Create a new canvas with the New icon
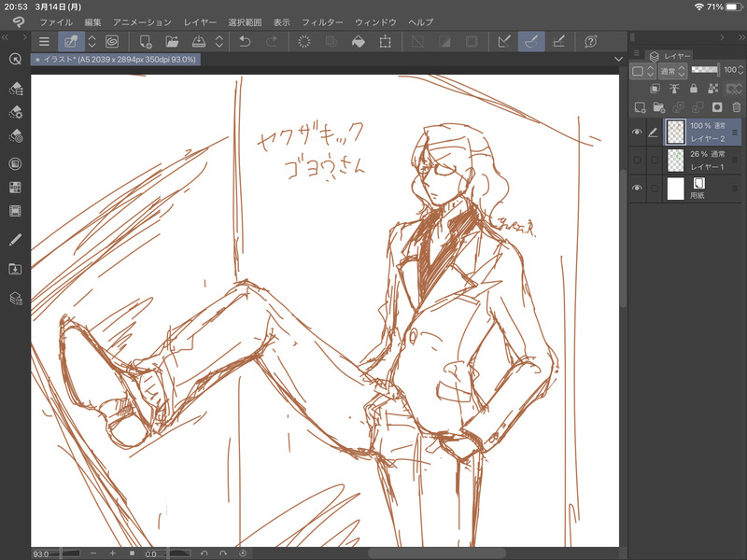Viewport: 747px width, 560px height. pyautogui.click(x=146, y=41)
